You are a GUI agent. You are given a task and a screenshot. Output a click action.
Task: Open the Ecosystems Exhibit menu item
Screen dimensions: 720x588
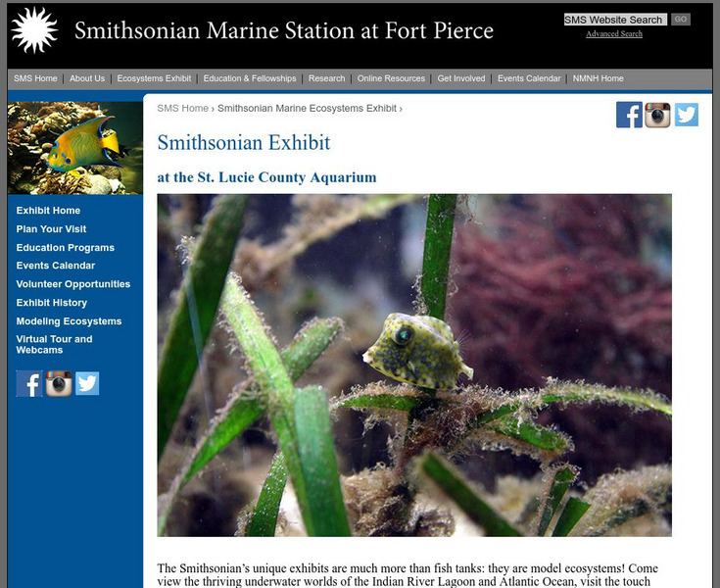[x=154, y=78]
